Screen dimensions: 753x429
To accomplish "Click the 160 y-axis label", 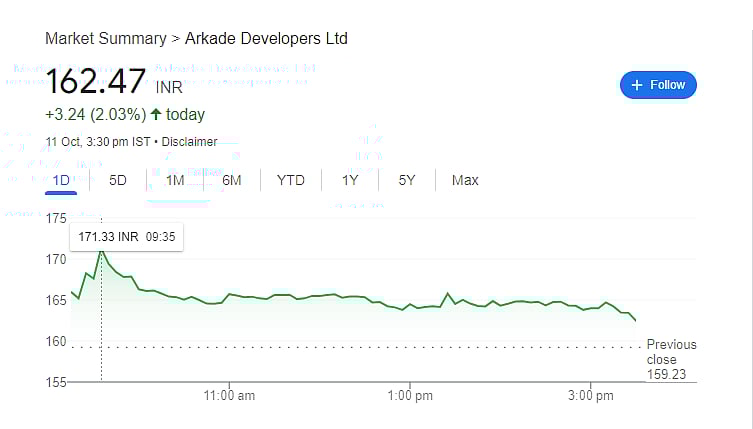I will pos(56,342).
